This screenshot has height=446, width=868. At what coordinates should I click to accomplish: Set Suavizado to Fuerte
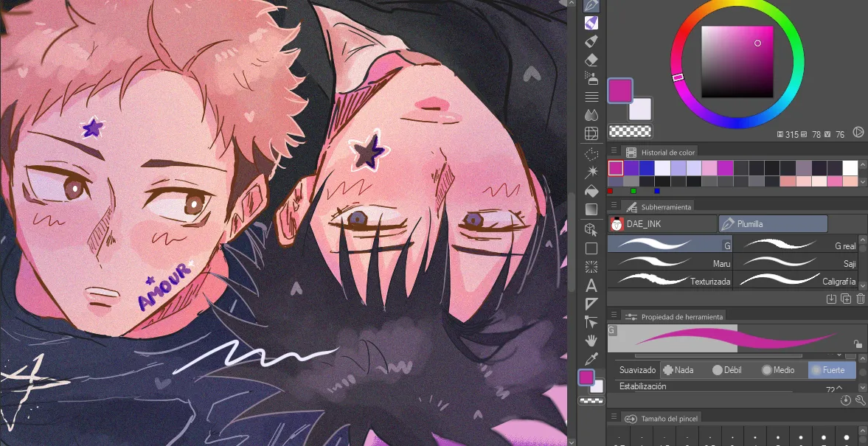pos(831,370)
